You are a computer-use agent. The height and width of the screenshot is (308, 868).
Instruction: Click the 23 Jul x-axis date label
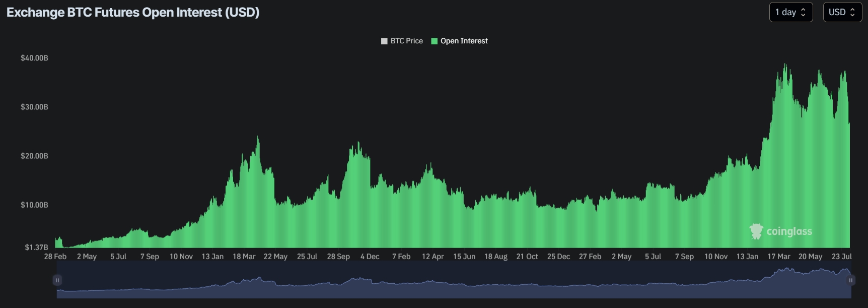841,257
